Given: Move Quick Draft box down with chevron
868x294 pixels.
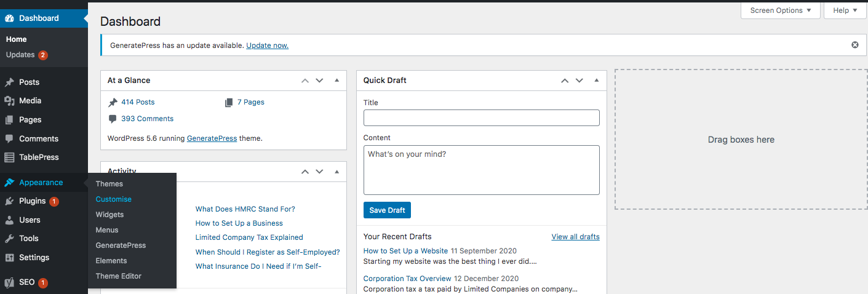Looking at the screenshot, I should pos(579,81).
